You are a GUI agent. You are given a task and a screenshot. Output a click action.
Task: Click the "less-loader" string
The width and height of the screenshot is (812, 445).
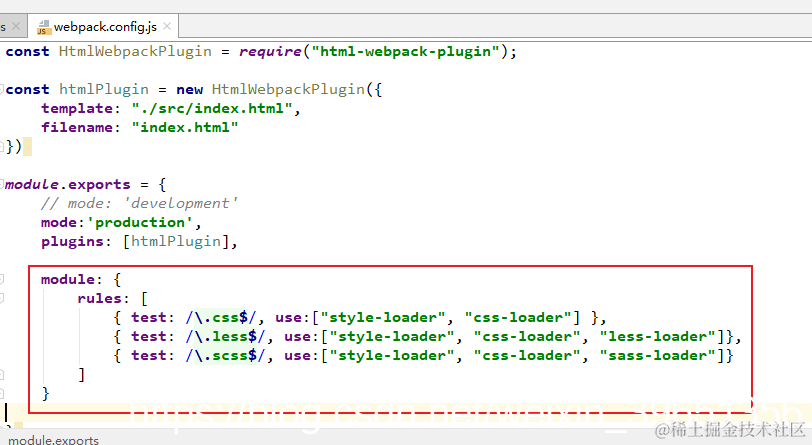pos(658,336)
